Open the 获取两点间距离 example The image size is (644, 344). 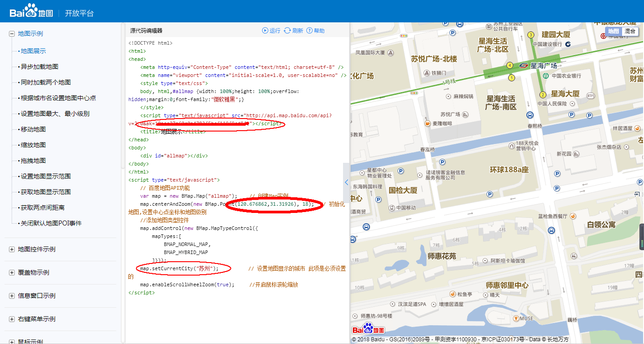(x=42, y=208)
